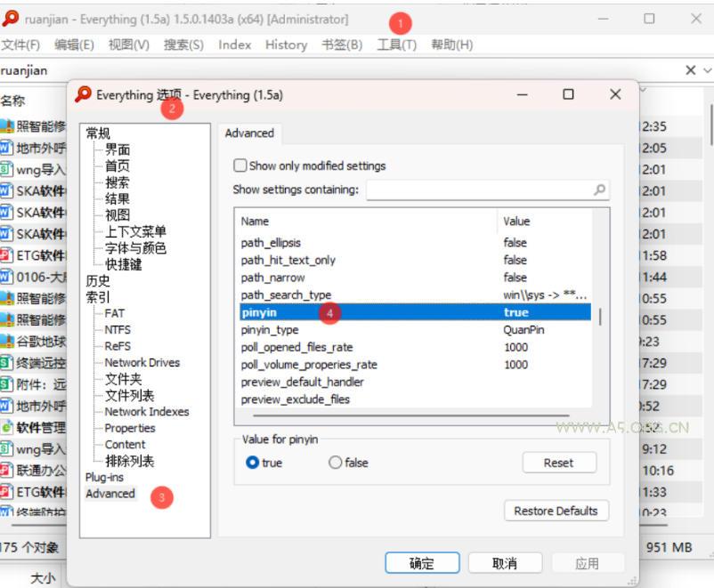Select 上下文菜单 in options tree
Screen dimensions: 714x588
click(x=135, y=231)
